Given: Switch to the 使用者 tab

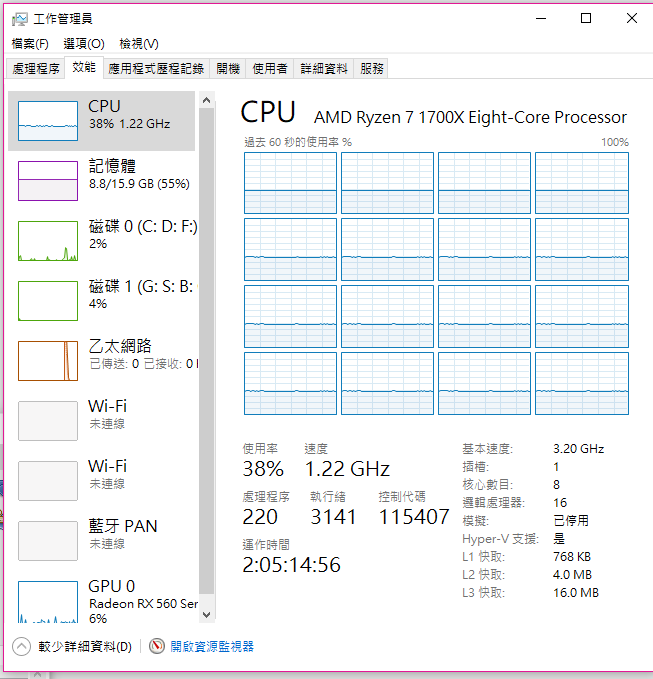Looking at the screenshot, I should [x=270, y=69].
